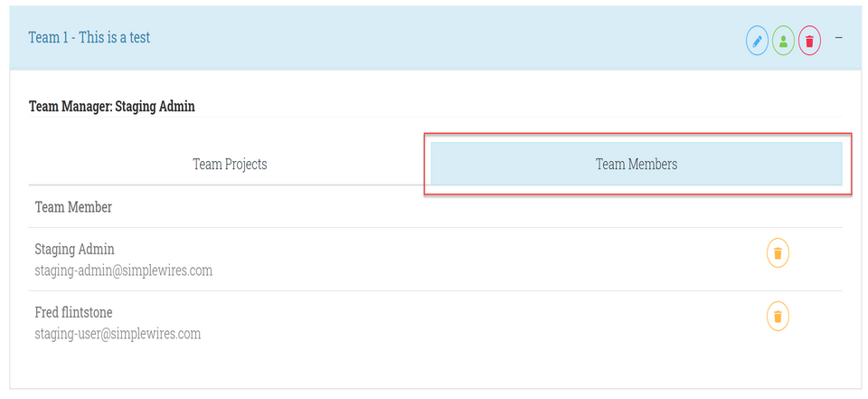The width and height of the screenshot is (868, 399).
Task: Click the "Team 1 - This is a test" title
Action: 90,38
